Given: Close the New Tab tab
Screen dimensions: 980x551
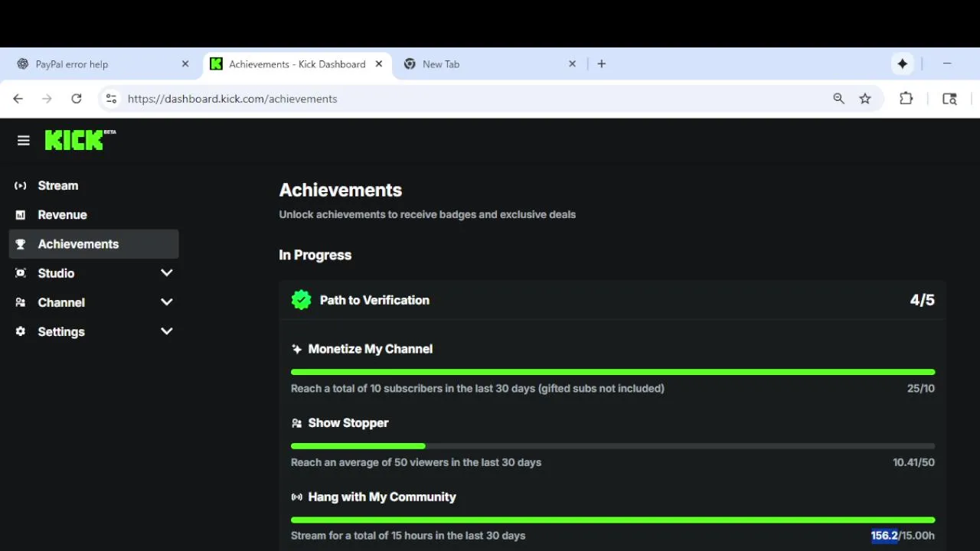Looking at the screenshot, I should point(572,64).
